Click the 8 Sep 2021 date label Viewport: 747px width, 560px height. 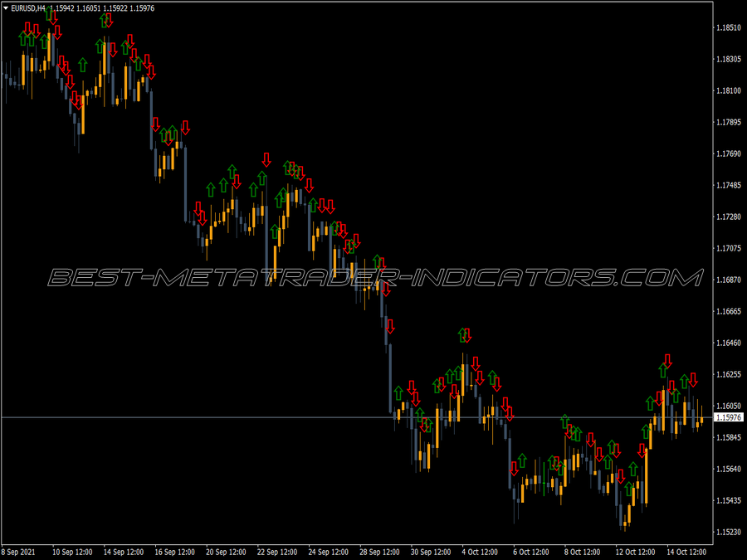pos(18,552)
